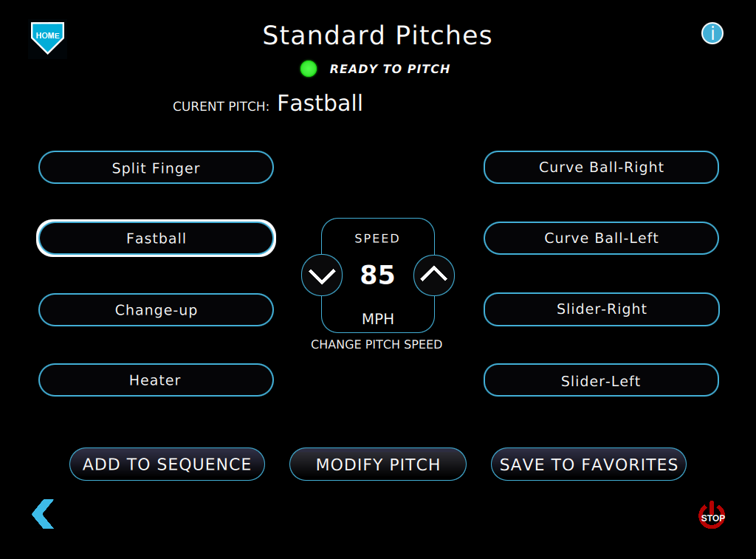Click the green Ready to Pitch indicator
This screenshot has height=559, width=756.
308,69
